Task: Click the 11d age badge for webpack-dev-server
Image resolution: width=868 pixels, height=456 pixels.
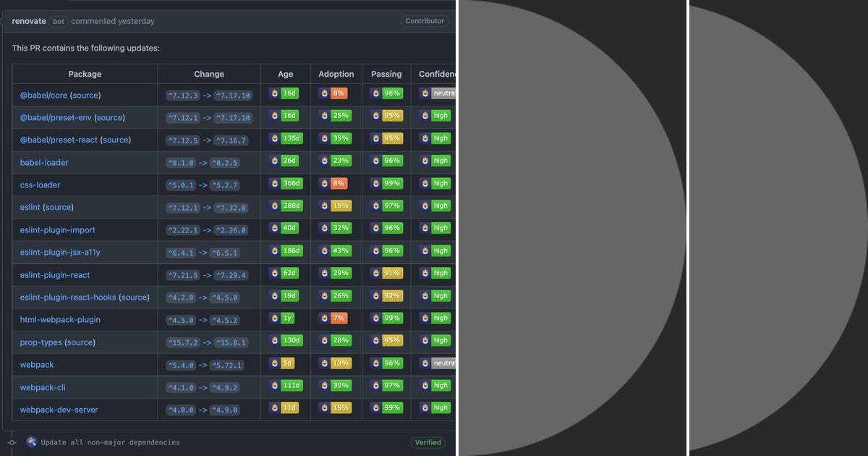Action: pyautogui.click(x=284, y=408)
